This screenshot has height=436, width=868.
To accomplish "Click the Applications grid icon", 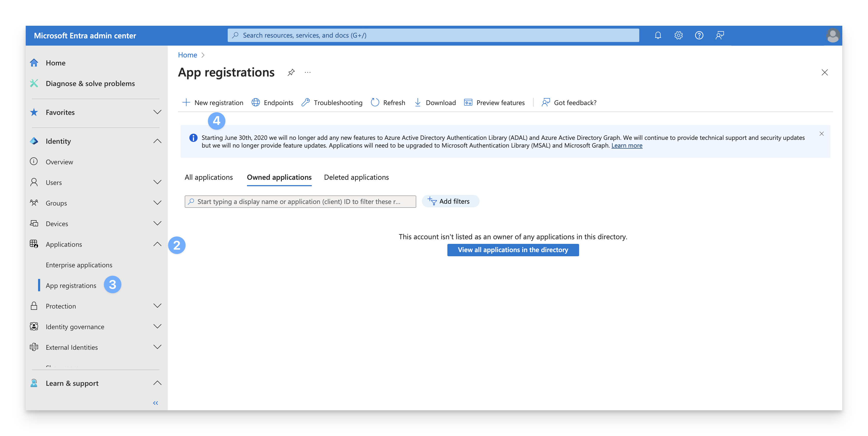I will coord(34,244).
